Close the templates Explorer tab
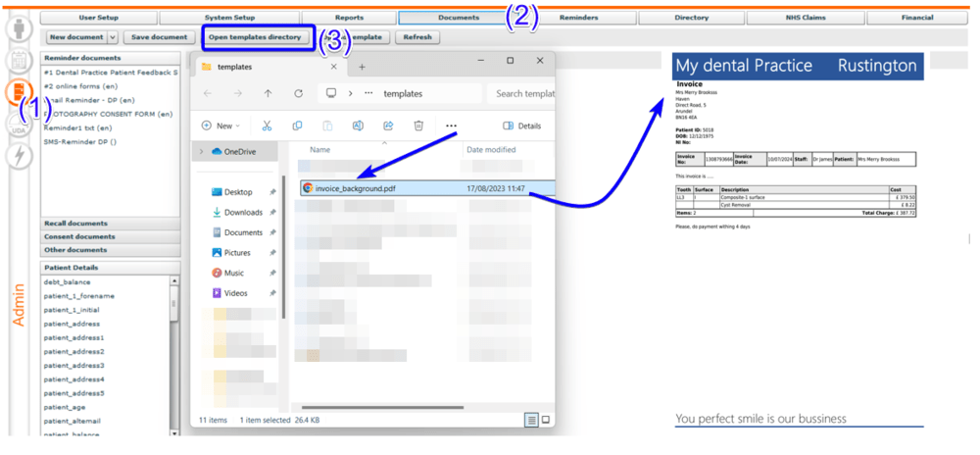Screen dimensions: 980x455 point(334,67)
